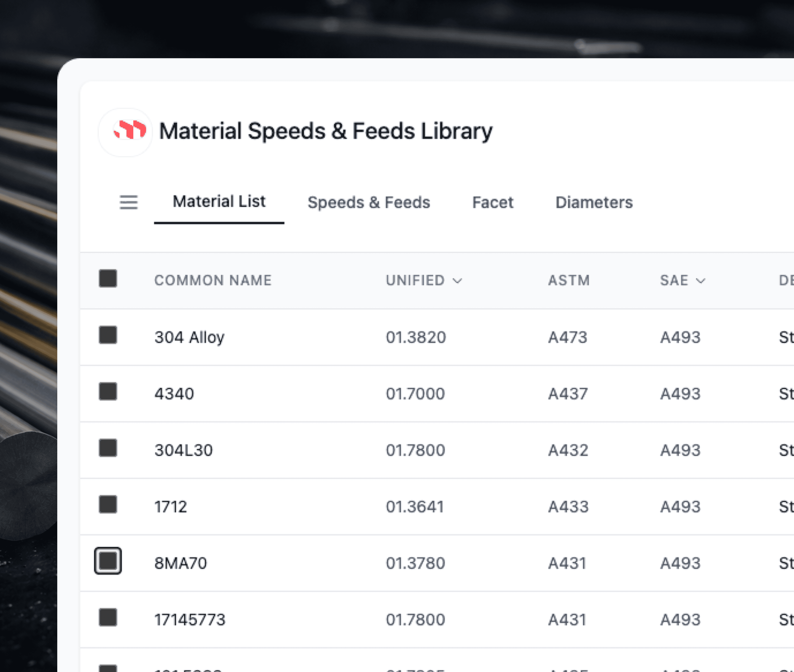Select the Material List tab
794x672 pixels.
(219, 202)
